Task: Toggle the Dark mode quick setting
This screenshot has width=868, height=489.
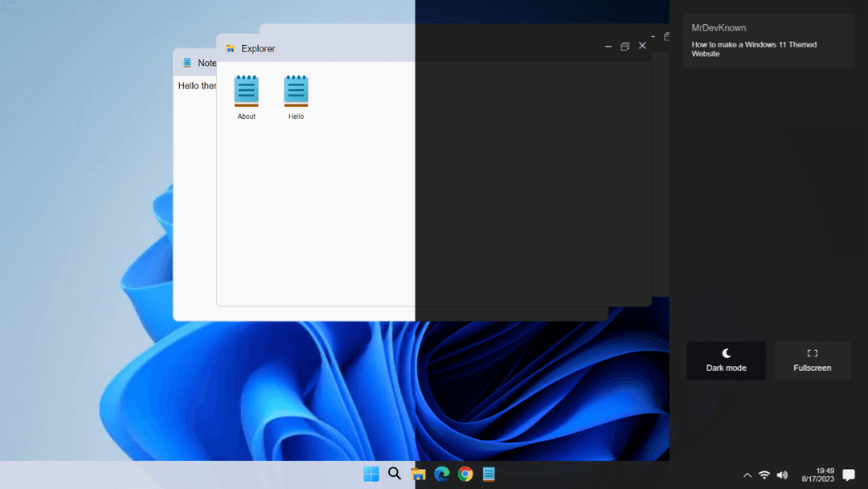Action: coord(727,360)
